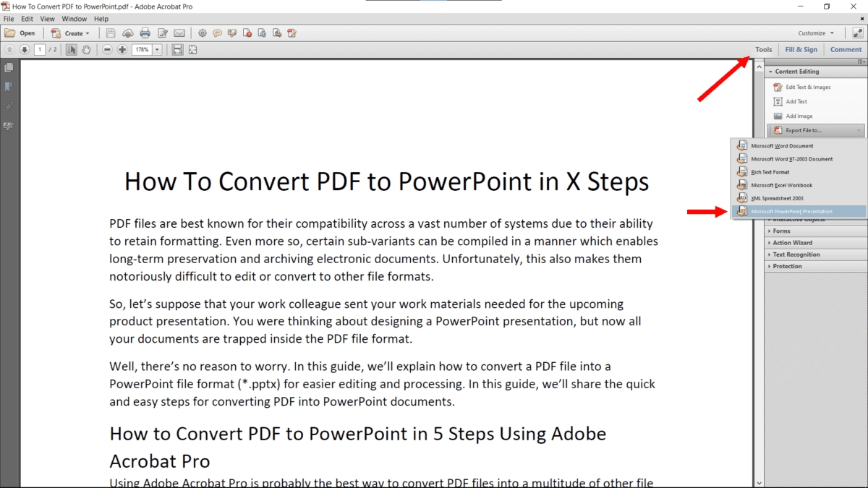Choose Microsoft Word 97-2003 Document export
Viewport: 868px width, 488px height.
[799, 159]
